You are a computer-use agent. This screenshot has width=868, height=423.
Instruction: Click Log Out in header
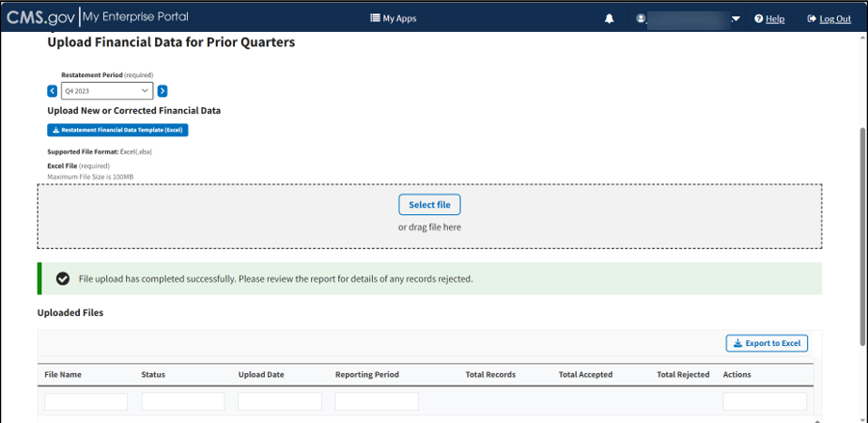[x=829, y=19]
